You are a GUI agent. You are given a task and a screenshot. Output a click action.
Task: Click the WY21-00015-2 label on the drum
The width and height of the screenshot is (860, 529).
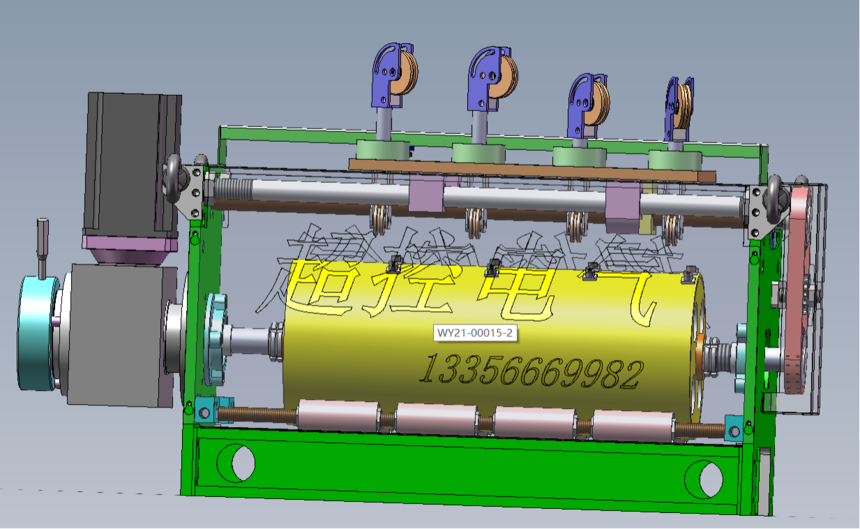click(x=475, y=333)
